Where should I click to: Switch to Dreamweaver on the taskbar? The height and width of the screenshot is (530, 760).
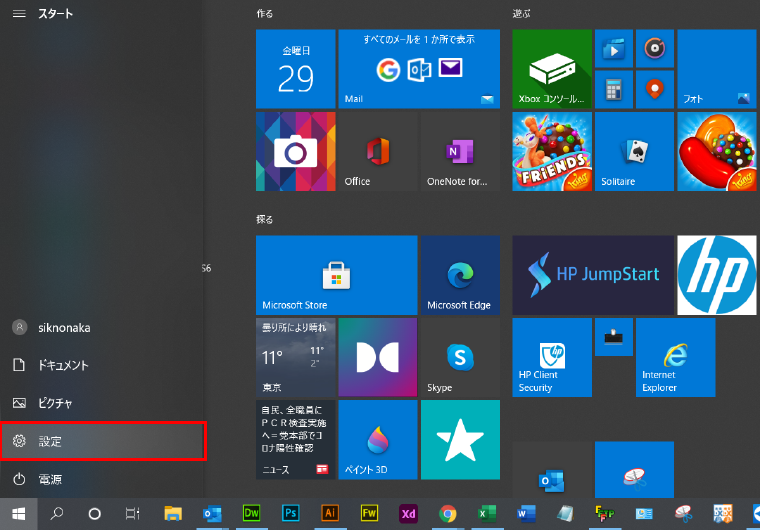coord(252,514)
